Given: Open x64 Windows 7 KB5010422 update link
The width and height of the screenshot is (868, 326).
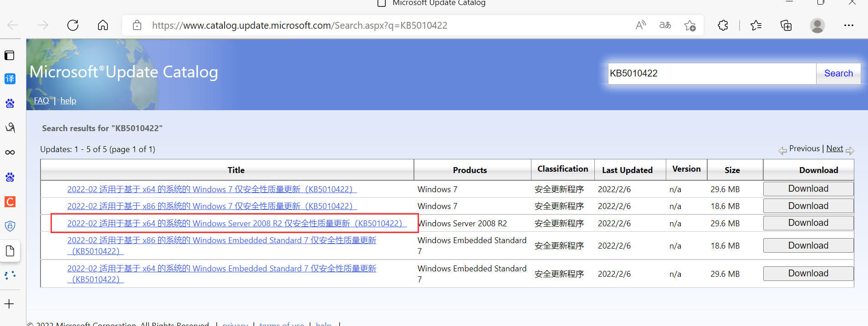Looking at the screenshot, I should click(x=212, y=189).
